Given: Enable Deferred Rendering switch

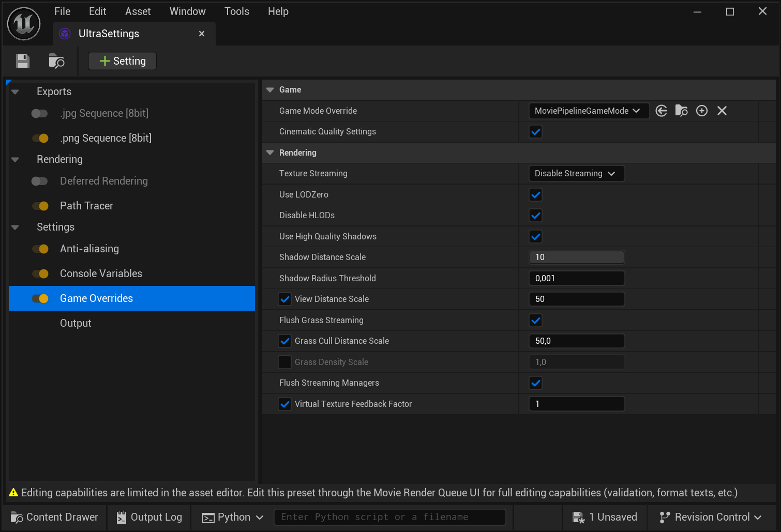Looking at the screenshot, I should (40, 181).
